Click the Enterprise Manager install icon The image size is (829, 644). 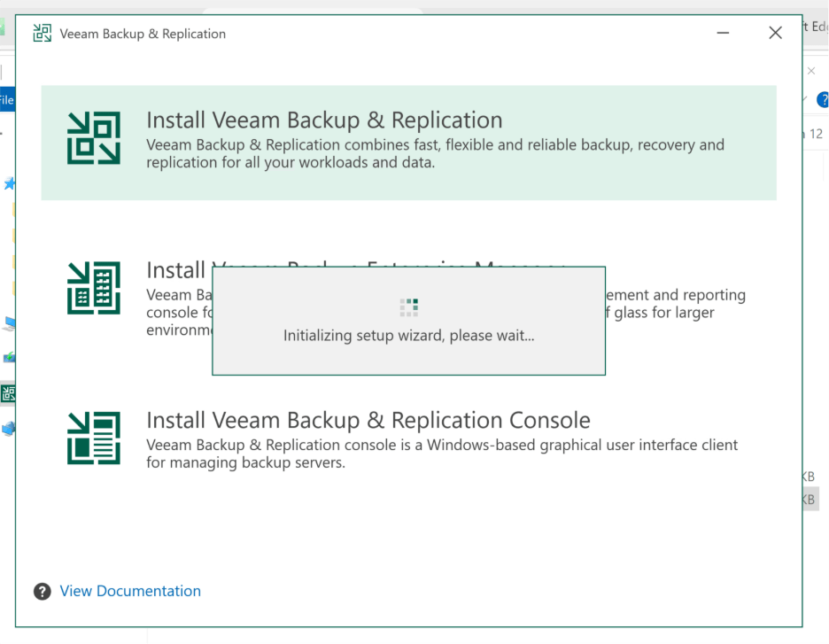pyautogui.click(x=94, y=288)
